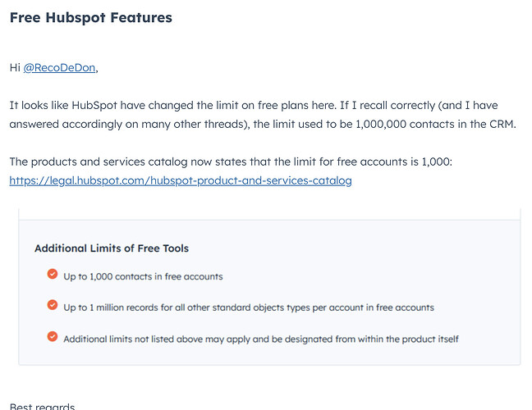Select the 'Up to 1 million records' line

[249, 307]
